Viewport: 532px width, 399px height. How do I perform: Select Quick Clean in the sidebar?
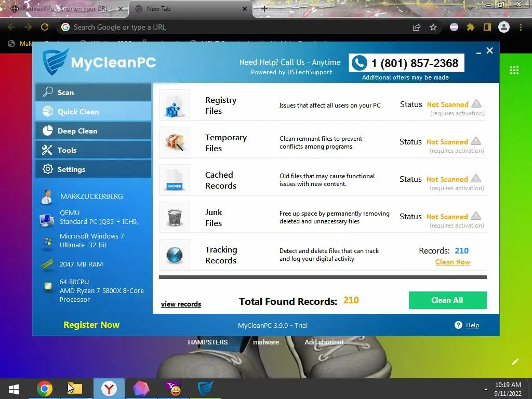click(x=94, y=112)
